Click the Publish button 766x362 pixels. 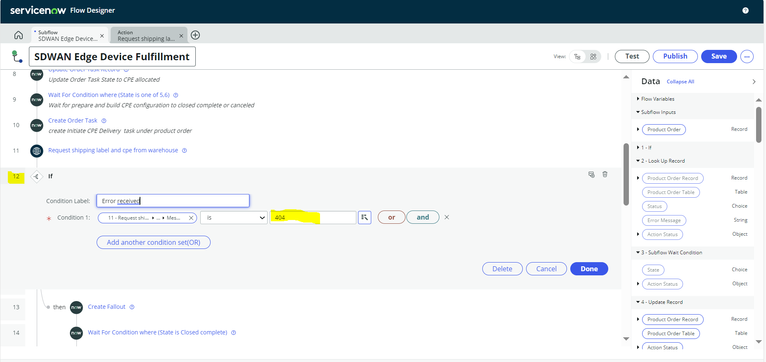(x=675, y=57)
